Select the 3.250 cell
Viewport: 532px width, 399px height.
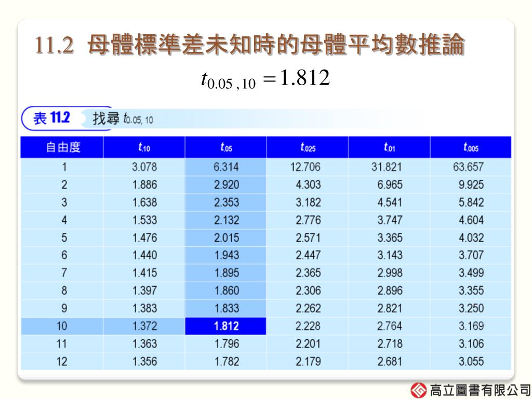471,308
